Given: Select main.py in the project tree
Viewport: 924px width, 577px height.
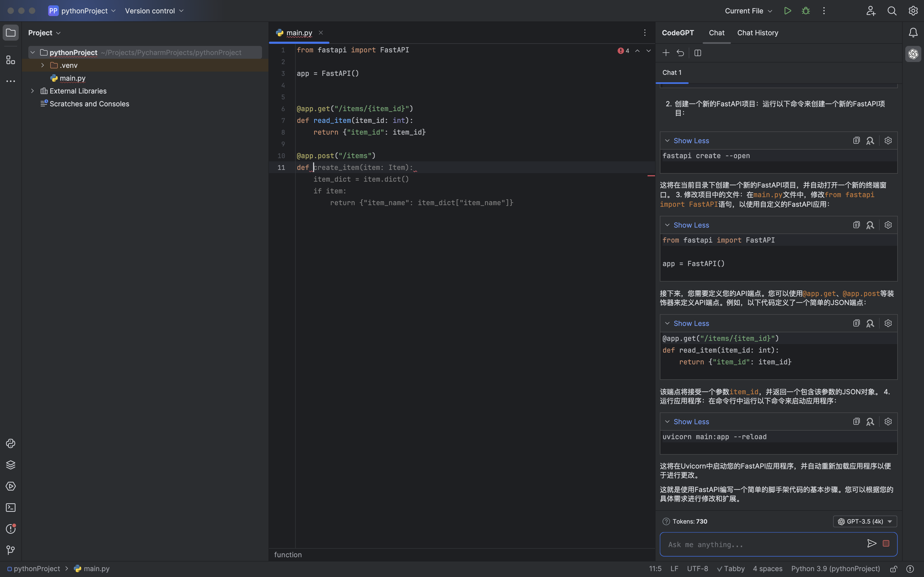Looking at the screenshot, I should coord(72,78).
